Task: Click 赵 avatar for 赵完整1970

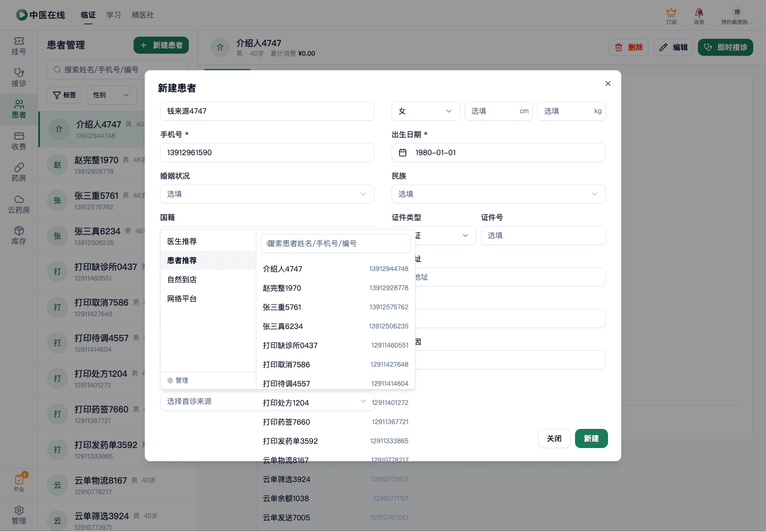Action: coord(57,165)
